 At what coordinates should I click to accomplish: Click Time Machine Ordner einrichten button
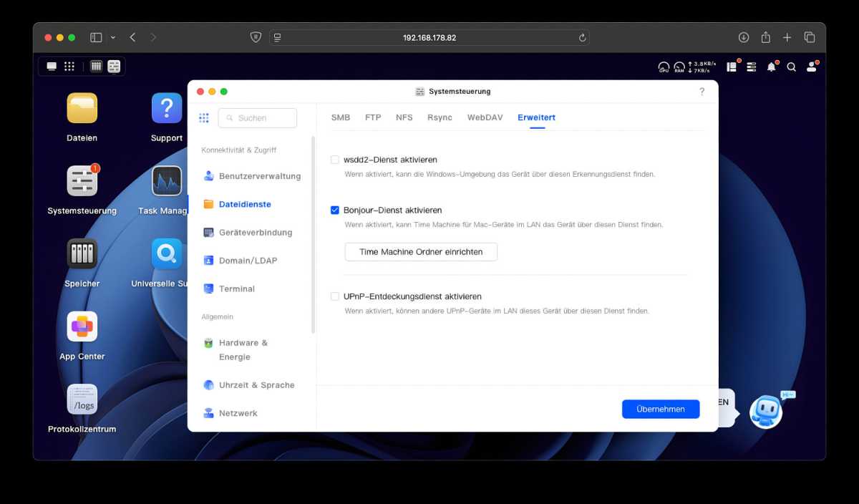point(421,252)
